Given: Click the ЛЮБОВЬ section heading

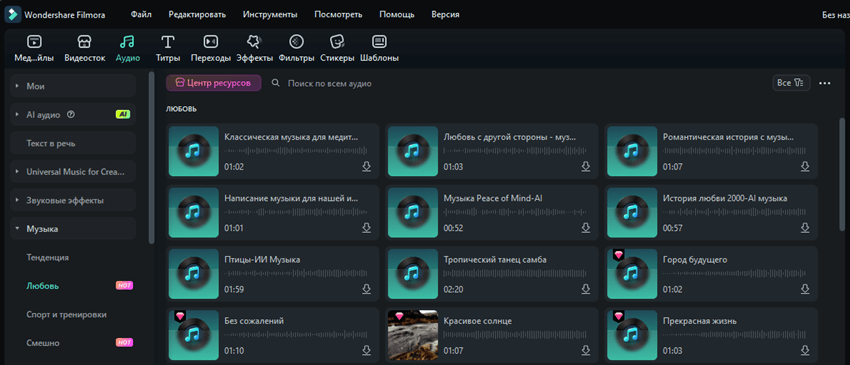Looking at the screenshot, I should [x=181, y=109].
